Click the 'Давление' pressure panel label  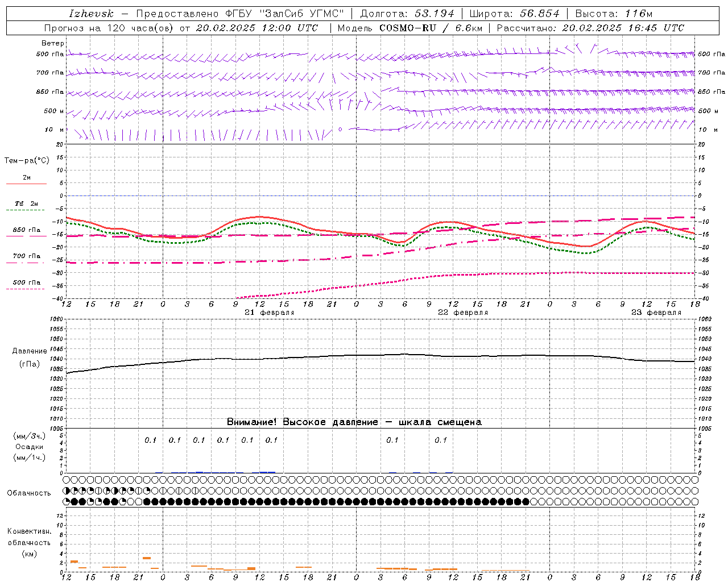tap(30, 351)
